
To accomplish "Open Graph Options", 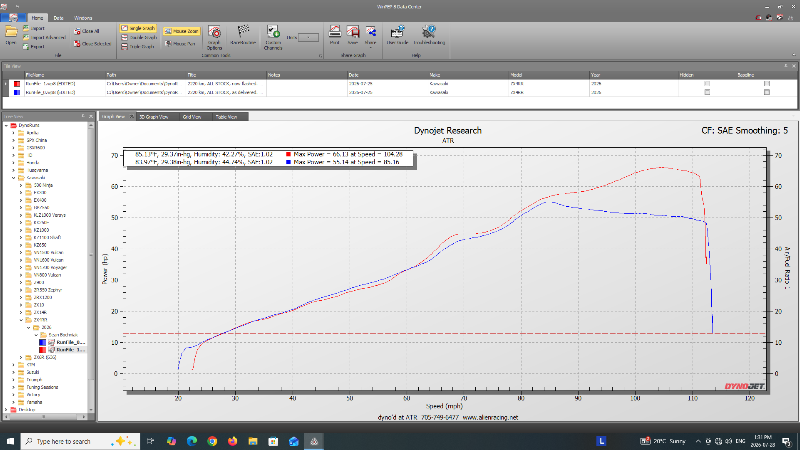I will coord(214,38).
